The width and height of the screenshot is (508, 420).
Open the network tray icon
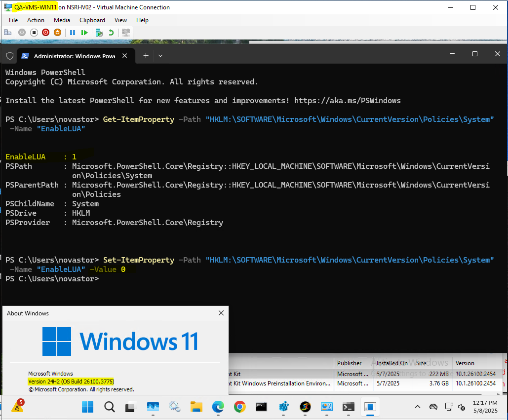(x=449, y=407)
